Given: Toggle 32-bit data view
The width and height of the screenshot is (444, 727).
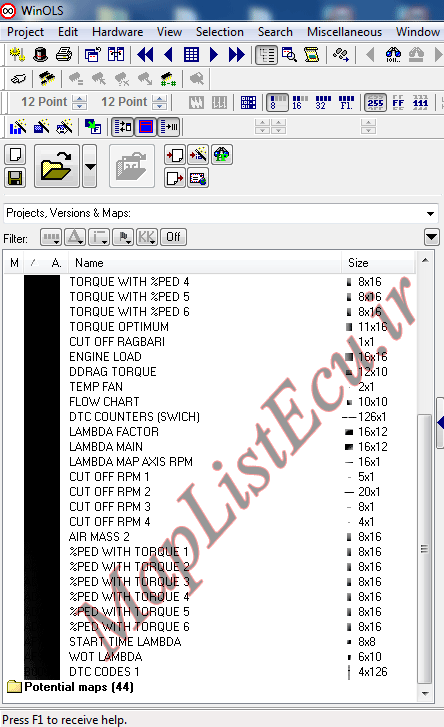Looking at the screenshot, I should 323,102.
